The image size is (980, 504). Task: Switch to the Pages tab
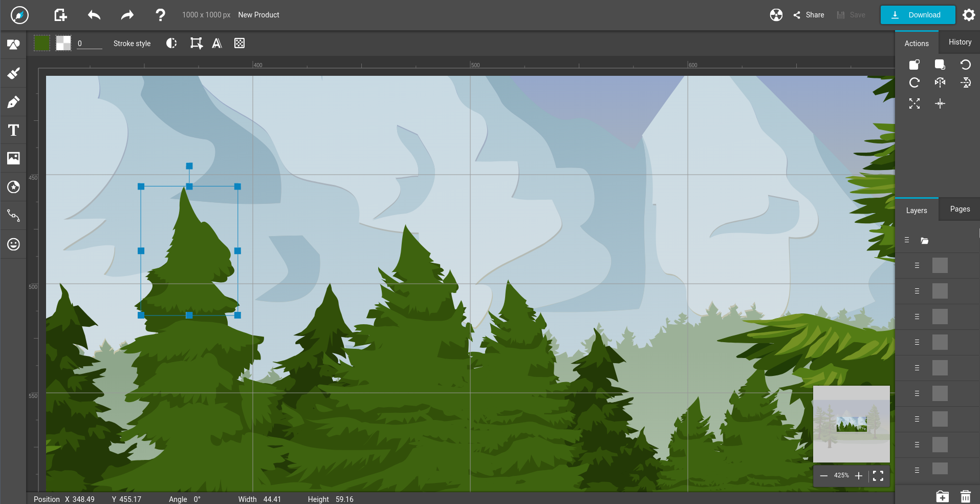point(960,209)
